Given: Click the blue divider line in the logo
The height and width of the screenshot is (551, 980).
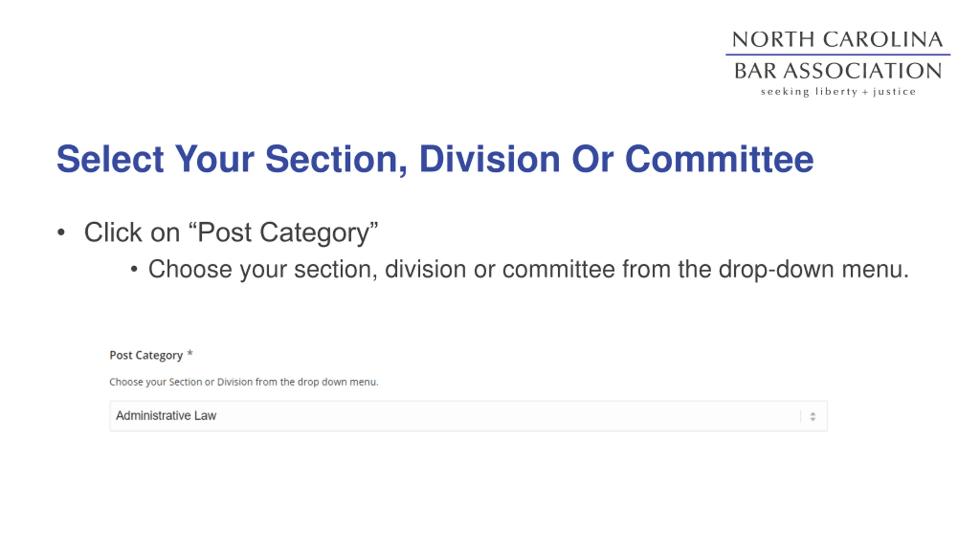Looking at the screenshot, I should coord(838,55).
